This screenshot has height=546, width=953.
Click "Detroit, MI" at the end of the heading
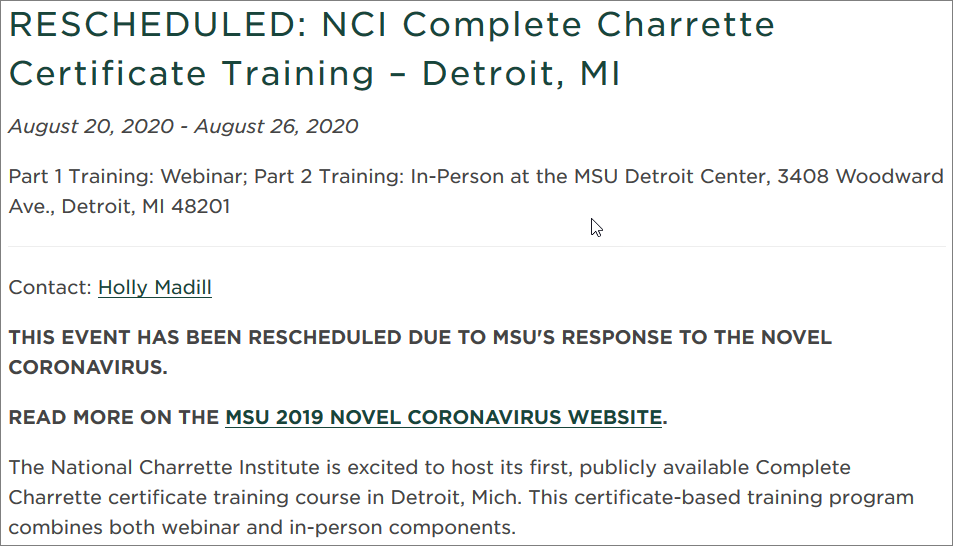point(520,74)
